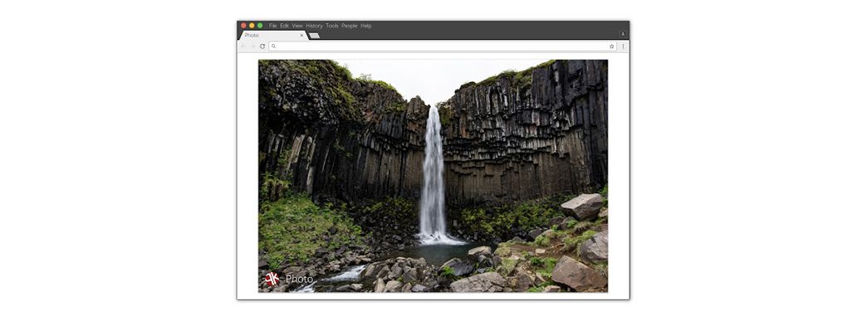Click the waterfall photo
The width and height of the screenshot is (868, 321).
coord(433,176)
